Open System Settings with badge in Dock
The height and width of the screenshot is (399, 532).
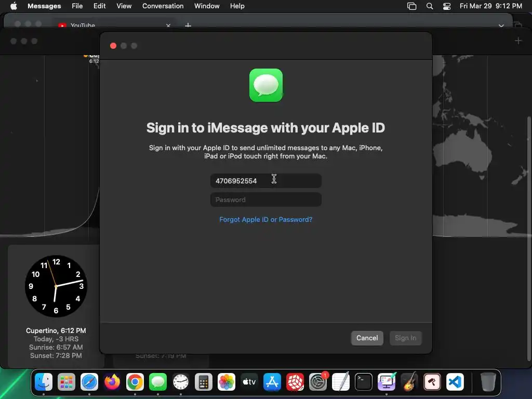coord(317,382)
